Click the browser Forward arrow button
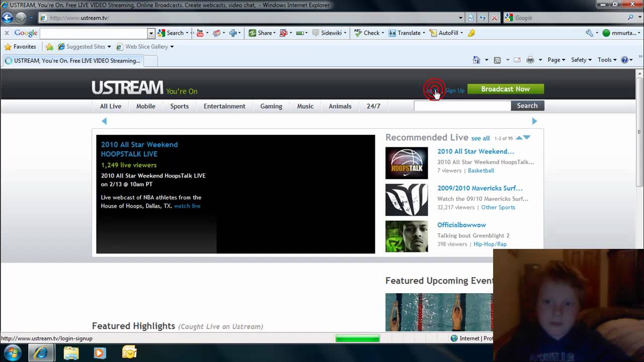This screenshot has height=362, width=644. click(21, 18)
